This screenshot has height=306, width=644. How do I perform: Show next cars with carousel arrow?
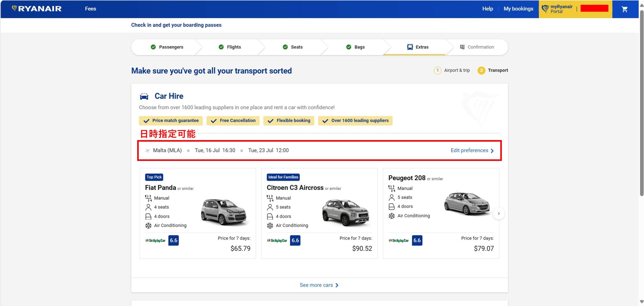(x=499, y=214)
